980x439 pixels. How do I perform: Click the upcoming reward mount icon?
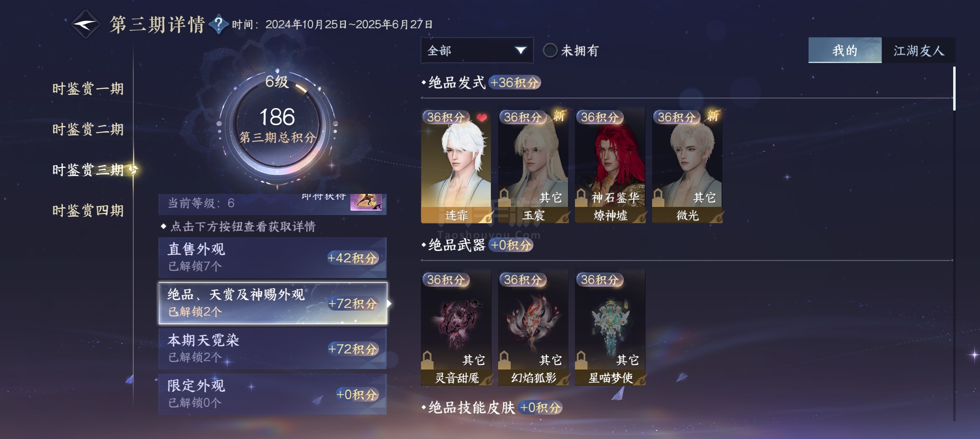pos(366,202)
